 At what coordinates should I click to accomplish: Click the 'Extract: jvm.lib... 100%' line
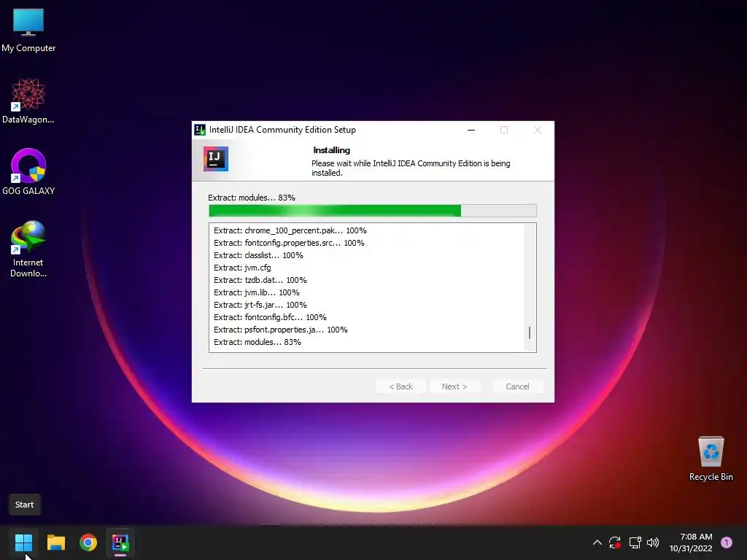click(256, 292)
